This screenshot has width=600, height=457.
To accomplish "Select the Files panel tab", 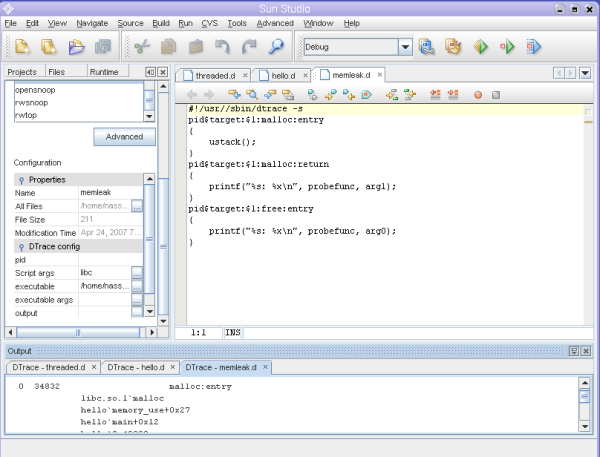I will click(x=57, y=72).
